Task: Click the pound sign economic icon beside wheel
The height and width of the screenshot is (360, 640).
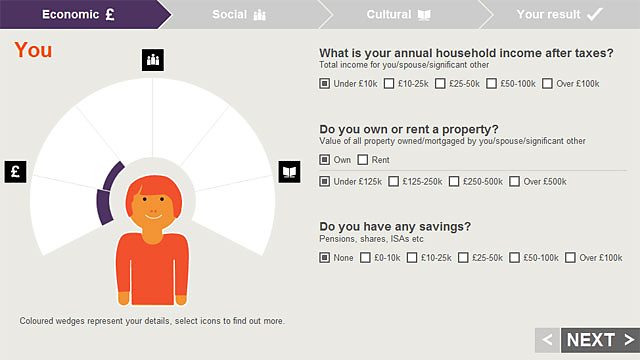Action: click(16, 171)
